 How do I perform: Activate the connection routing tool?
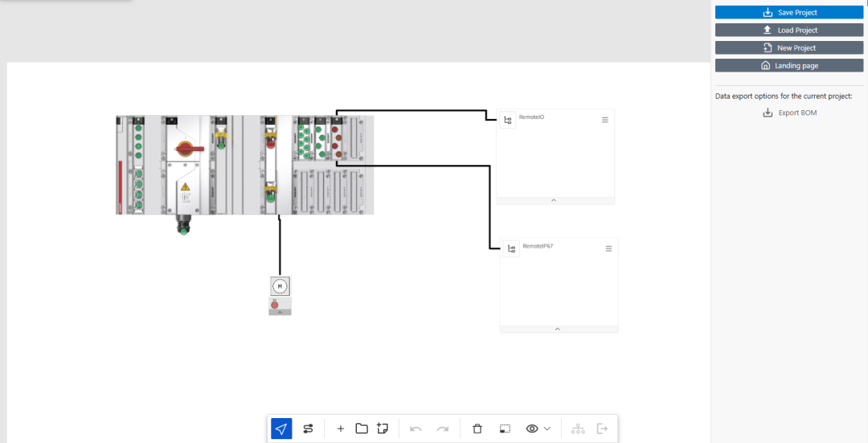[309, 429]
